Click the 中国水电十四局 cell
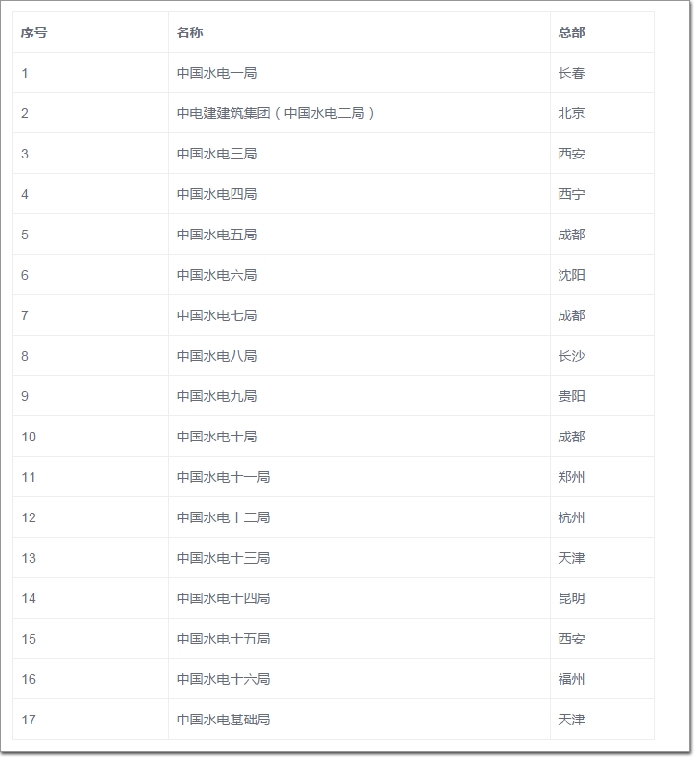Viewport: 694px width, 757px height. (223, 598)
